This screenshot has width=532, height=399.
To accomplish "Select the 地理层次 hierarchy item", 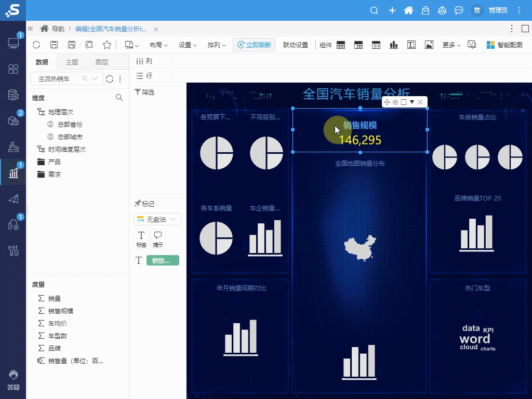I will point(61,112).
